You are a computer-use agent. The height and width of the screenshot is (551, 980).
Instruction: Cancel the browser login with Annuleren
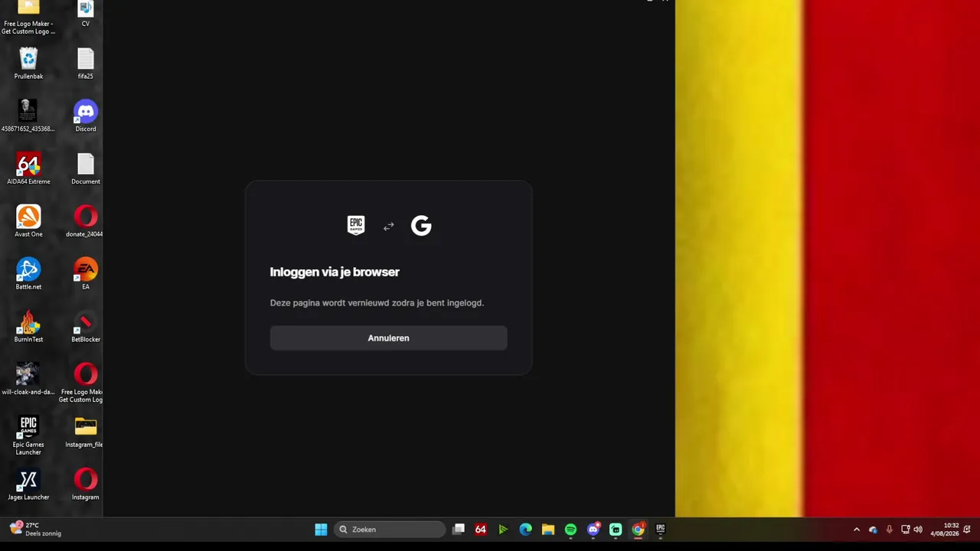point(388,337)
